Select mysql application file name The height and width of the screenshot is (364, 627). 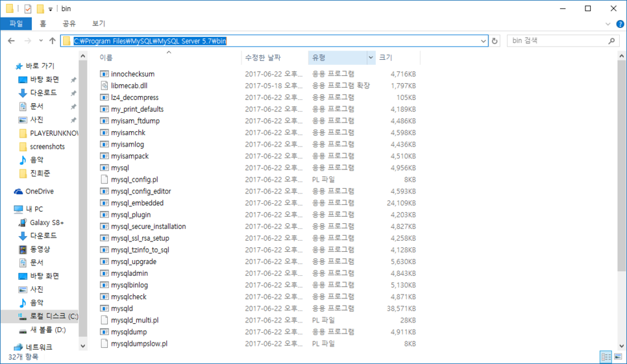pyautogui.click(x=120, y=168)
